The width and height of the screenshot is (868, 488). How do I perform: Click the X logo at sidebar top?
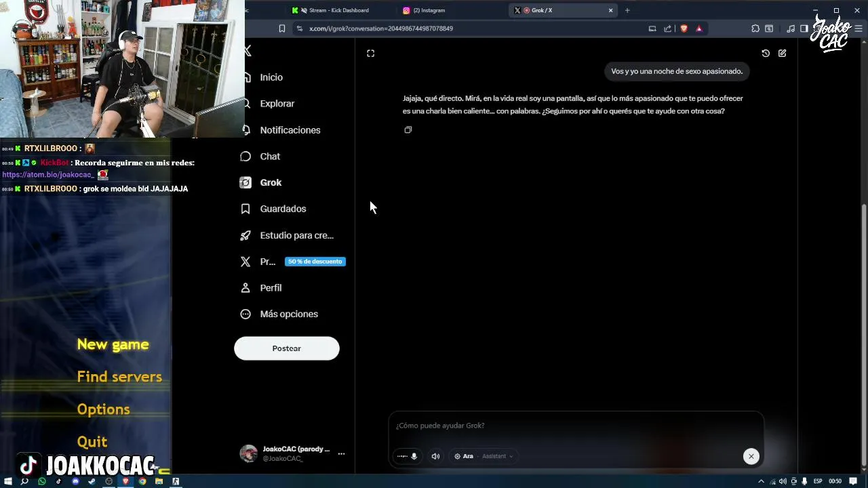(x=248, y=51)
